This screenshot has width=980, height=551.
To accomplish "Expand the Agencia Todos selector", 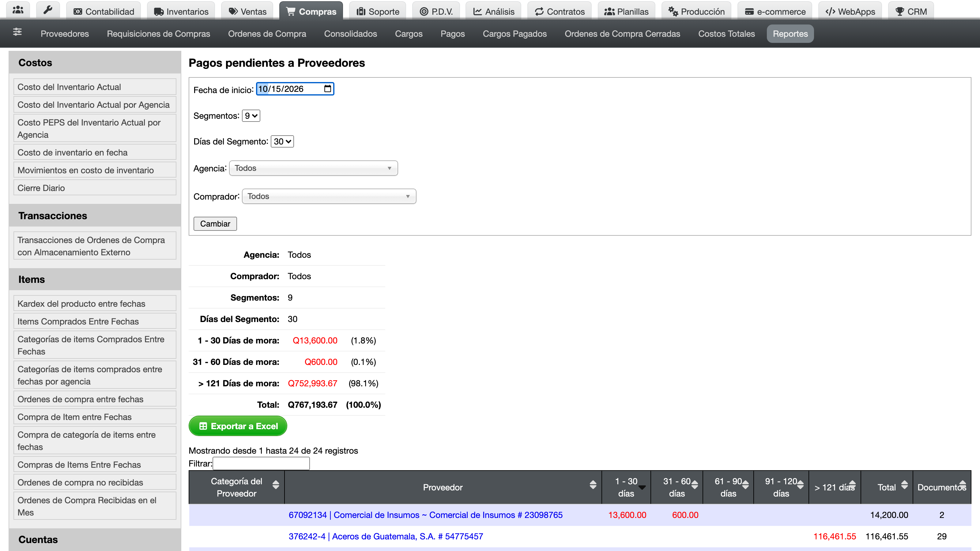I will tap(314, 168).
